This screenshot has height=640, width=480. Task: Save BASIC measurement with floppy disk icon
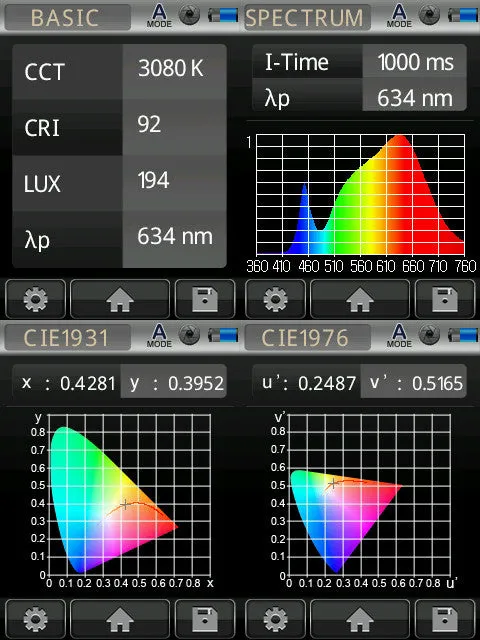(205, 299)
